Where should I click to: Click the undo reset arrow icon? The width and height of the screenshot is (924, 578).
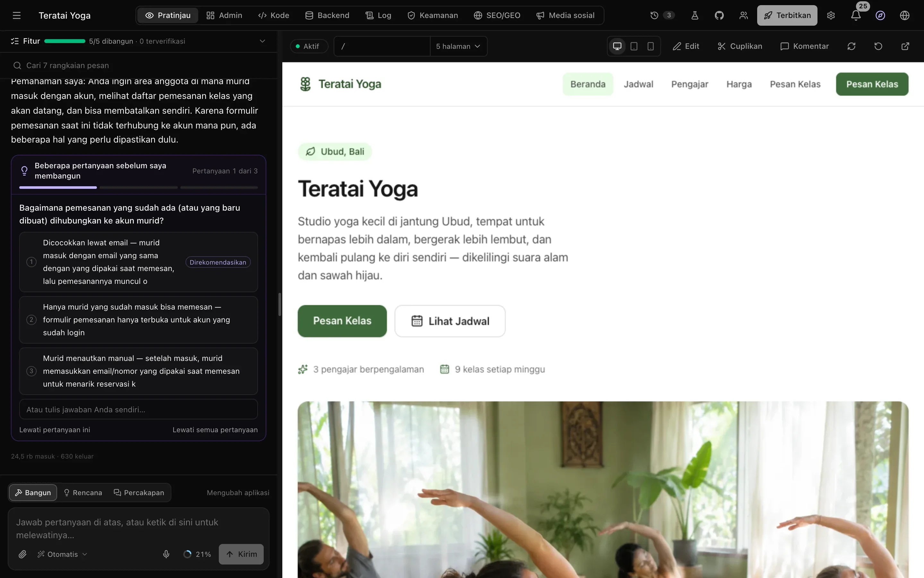coord(878,46)
